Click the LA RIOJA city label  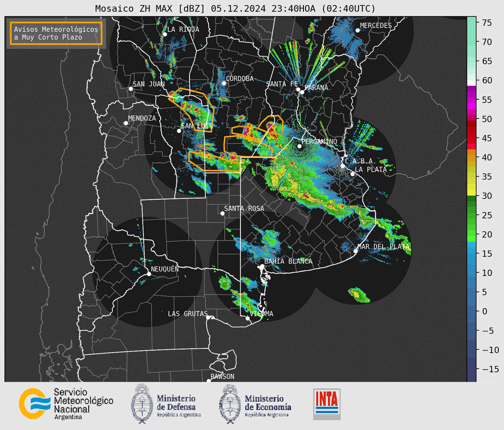point(183,29)
